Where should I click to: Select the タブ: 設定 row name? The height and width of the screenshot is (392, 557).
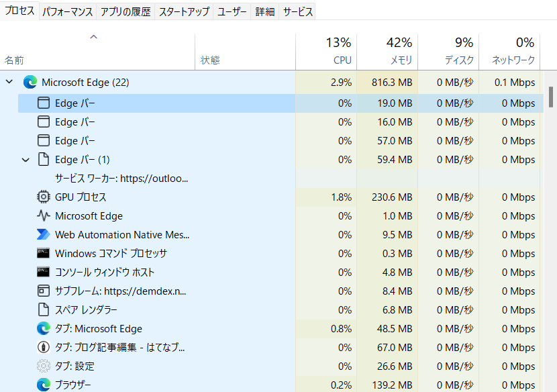[74, 366]
